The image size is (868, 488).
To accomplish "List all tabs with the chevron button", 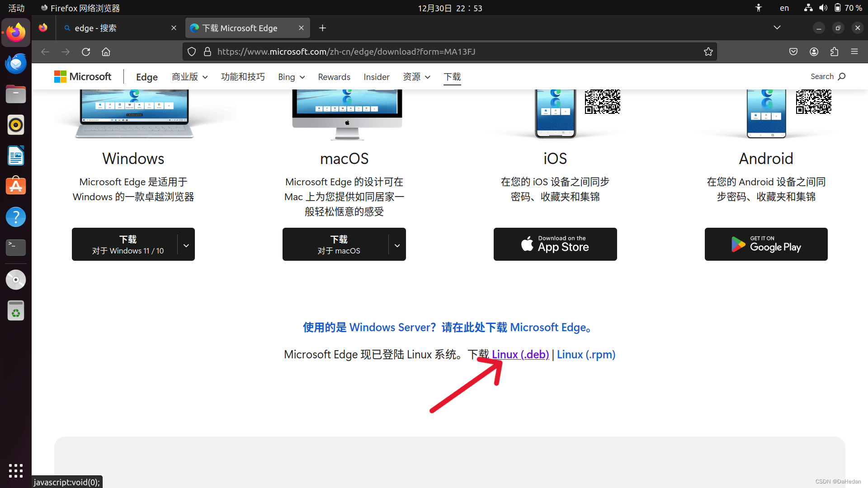I will [777, 28].
